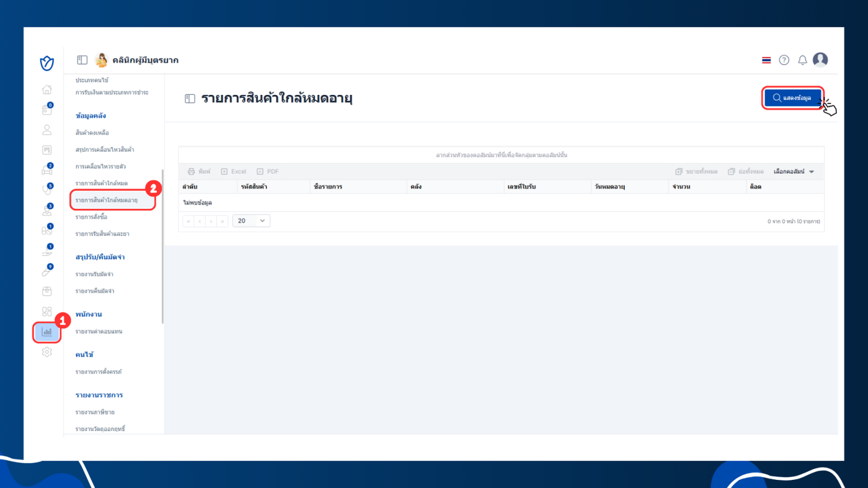Screen dimensions: 868x488
Task: Open the สรุปการเคลื่อนไหวสินค้า report
Action: click(x=105, y=149)
